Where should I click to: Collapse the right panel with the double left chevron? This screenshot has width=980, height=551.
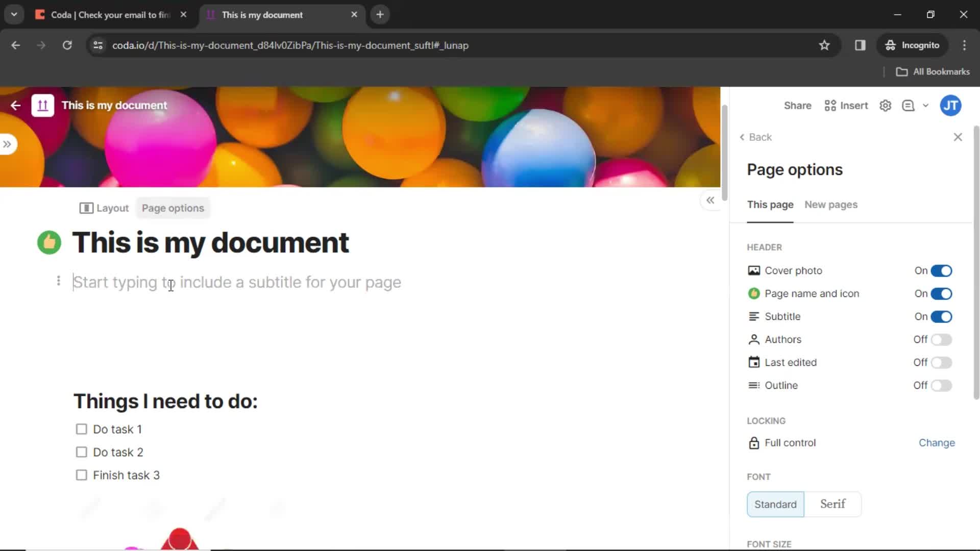click(710, 201)
